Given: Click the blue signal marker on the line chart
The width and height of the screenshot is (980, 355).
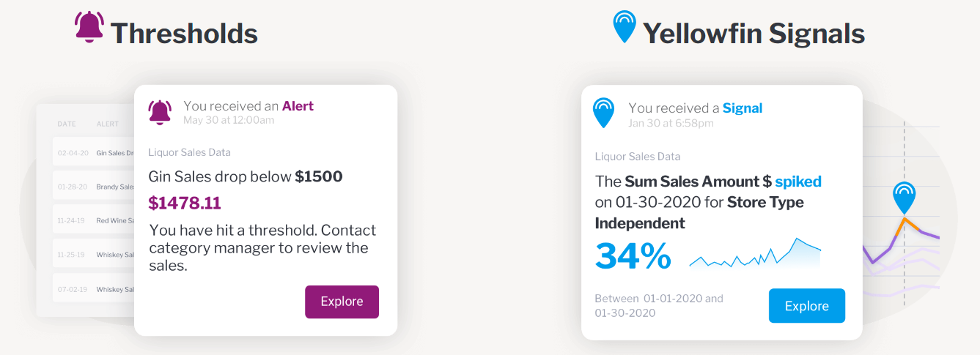Looking at the screenshot, I should [904, 198].
